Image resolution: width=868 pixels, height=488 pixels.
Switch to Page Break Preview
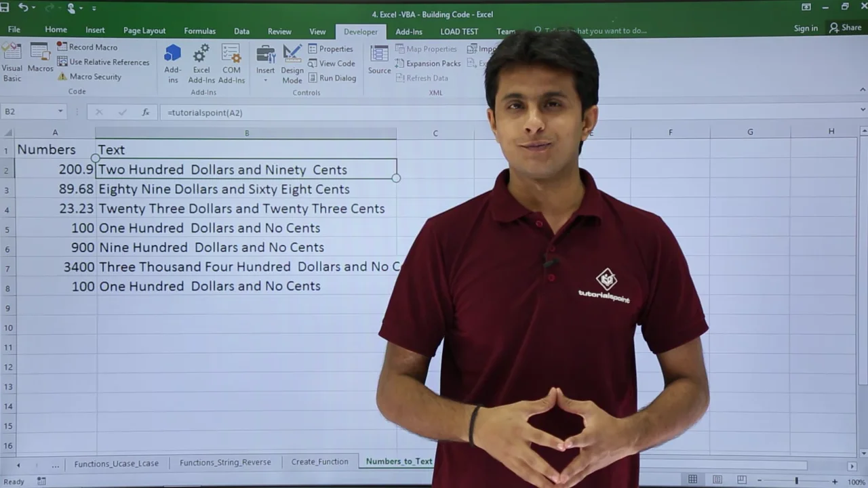pos(742,480)
